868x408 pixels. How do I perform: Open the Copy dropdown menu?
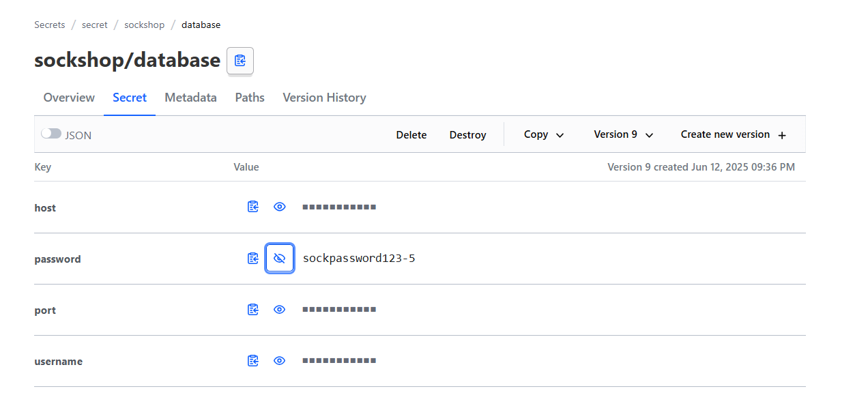(x=544, y=134)
